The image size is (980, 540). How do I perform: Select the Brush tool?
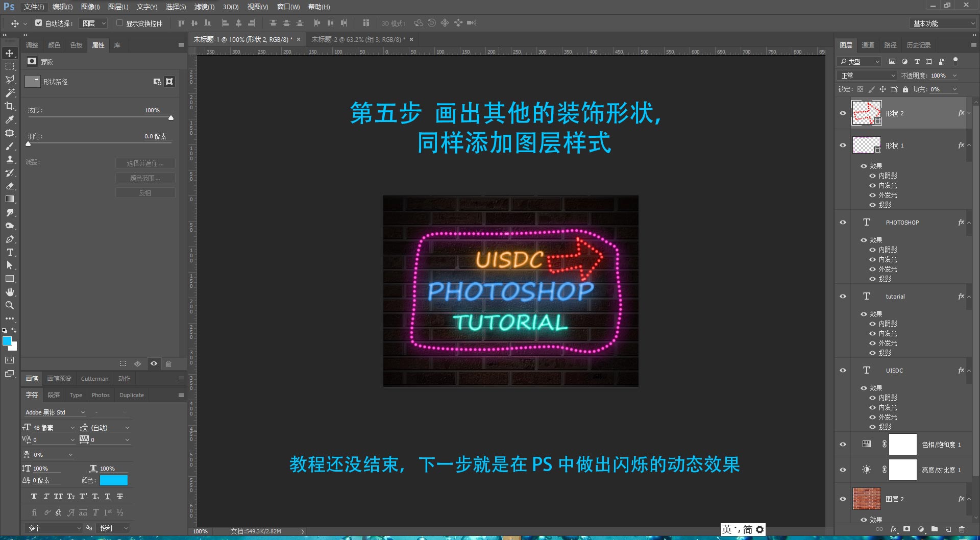10,146
